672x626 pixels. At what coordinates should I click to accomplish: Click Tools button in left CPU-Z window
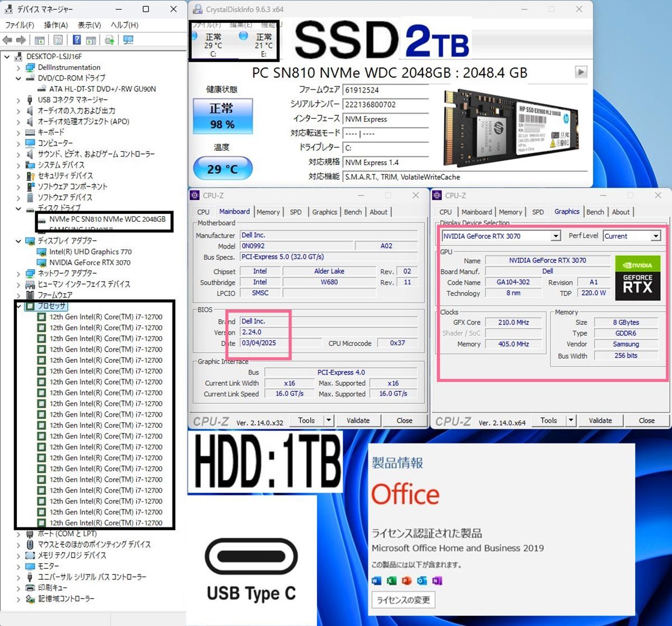click(x=306, y=421)
